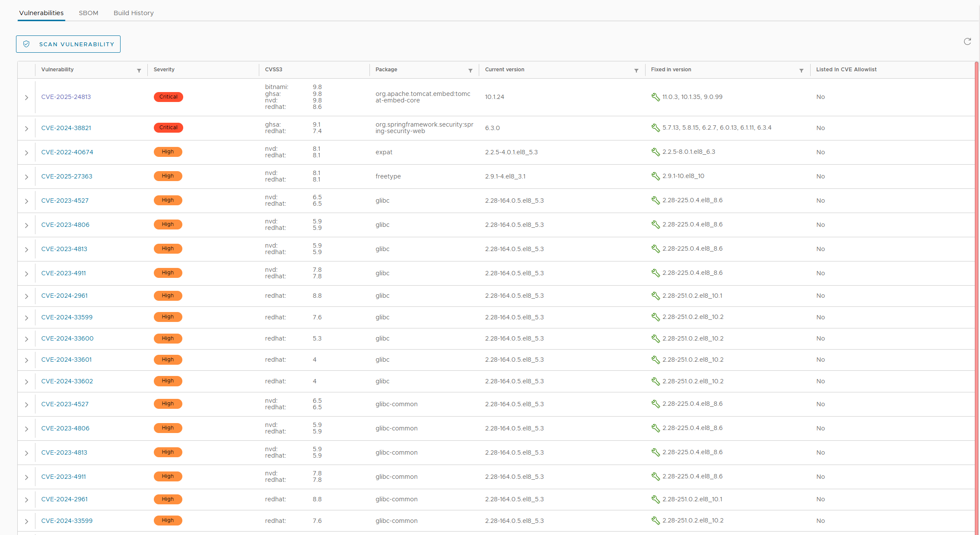Click the Severity column header
980x535 pixels.
[x=164, y=70]
